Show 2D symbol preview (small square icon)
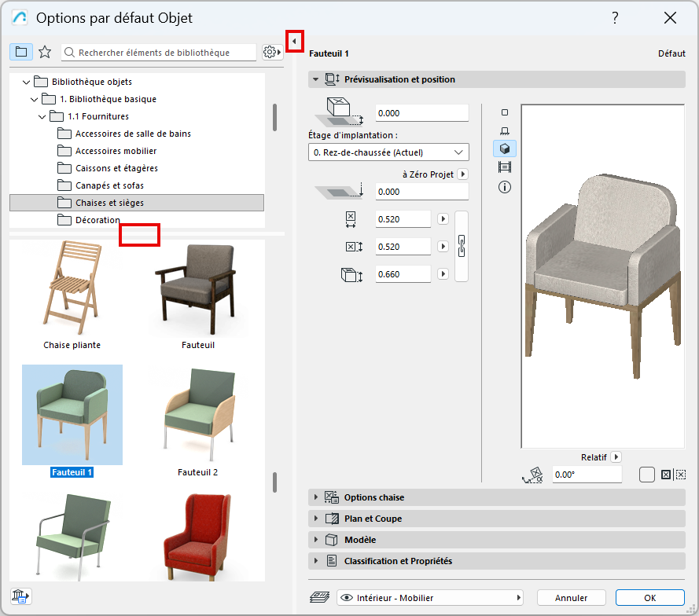699x616 pixels. [x=505, y=112]
